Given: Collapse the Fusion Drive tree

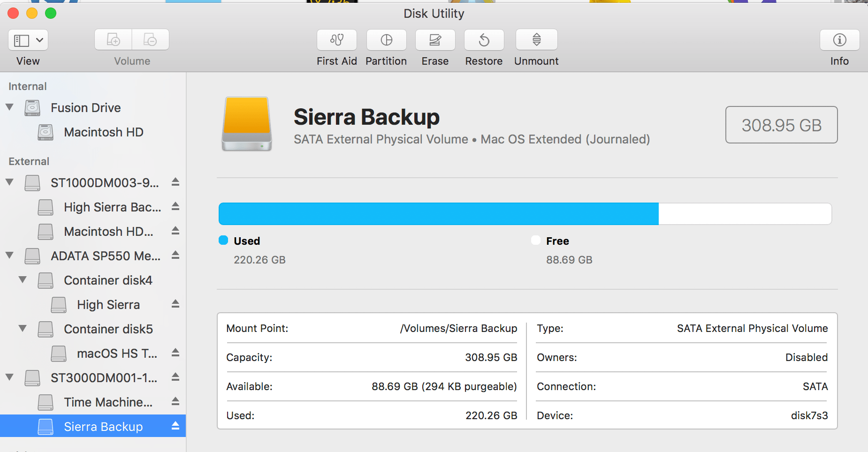Looking at the screenshot, I should coord(9,107).
